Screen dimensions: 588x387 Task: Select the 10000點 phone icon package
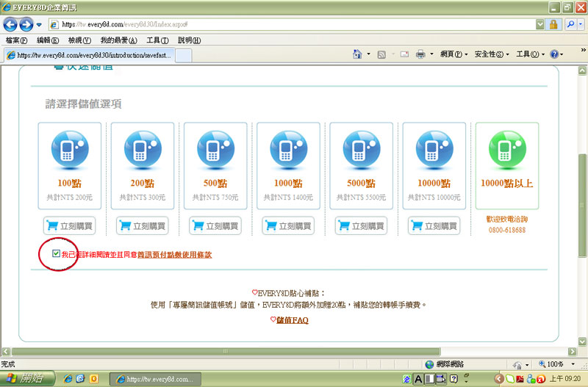[434, 151]
